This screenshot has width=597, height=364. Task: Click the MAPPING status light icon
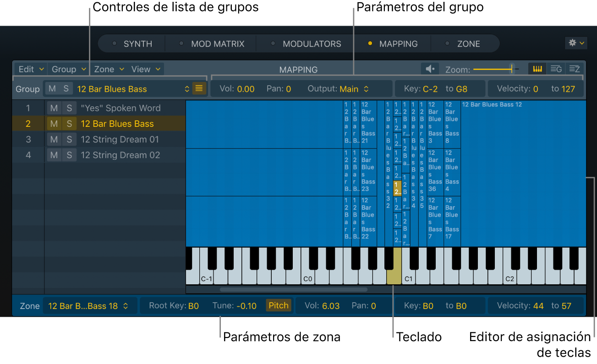click(x=371, y=43)
